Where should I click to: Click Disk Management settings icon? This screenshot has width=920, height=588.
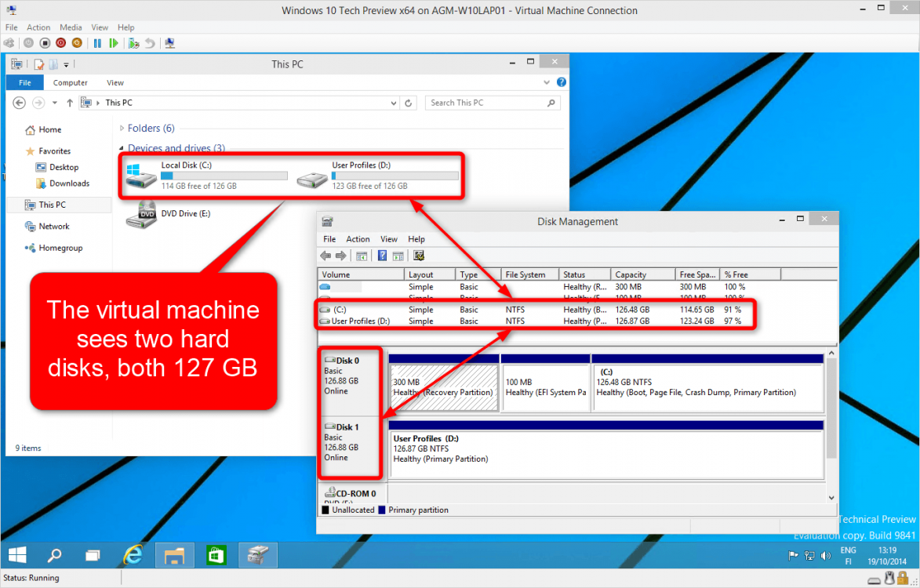click(419, 256)
